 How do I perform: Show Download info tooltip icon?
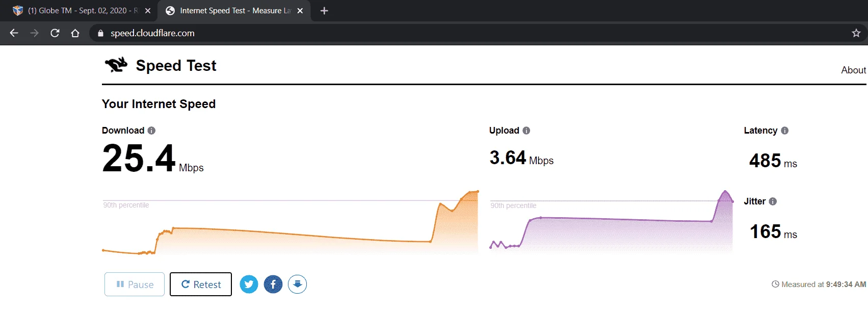click(x=151, y=131)
